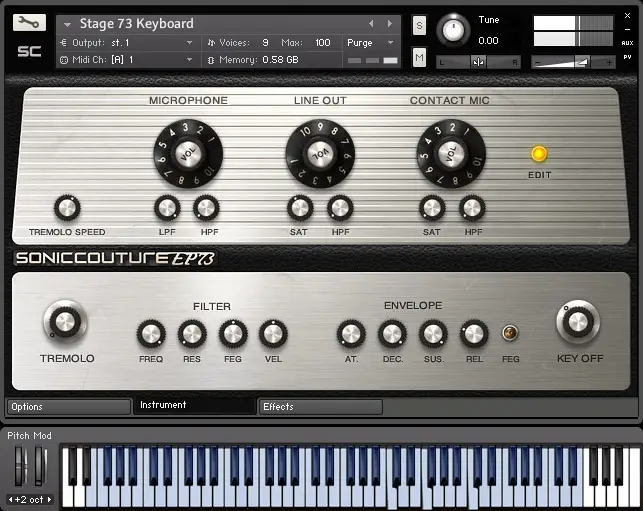This screenshot has width=643, height=511.
Task: Minimize the instrument with the minus button
Action: click(x=627, y=30)
